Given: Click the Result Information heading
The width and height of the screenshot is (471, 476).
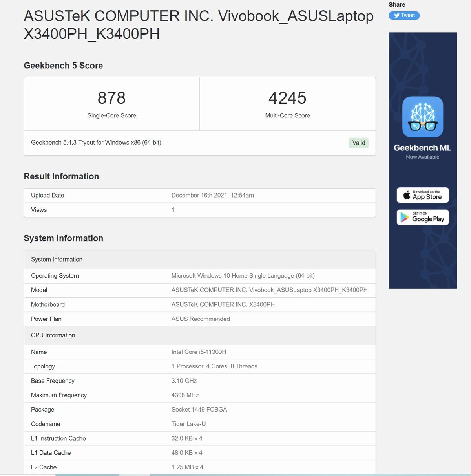Looking at the screenshot, I should tap(61, 176).
